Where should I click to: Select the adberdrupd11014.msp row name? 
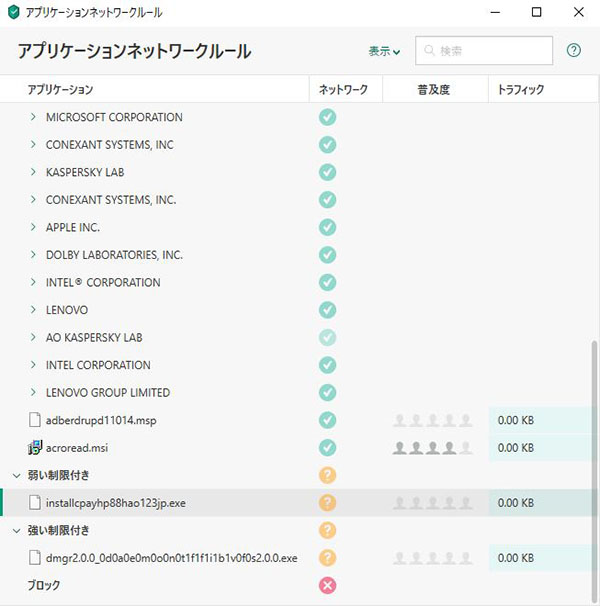pyautogui.click(x=101, y=420)
